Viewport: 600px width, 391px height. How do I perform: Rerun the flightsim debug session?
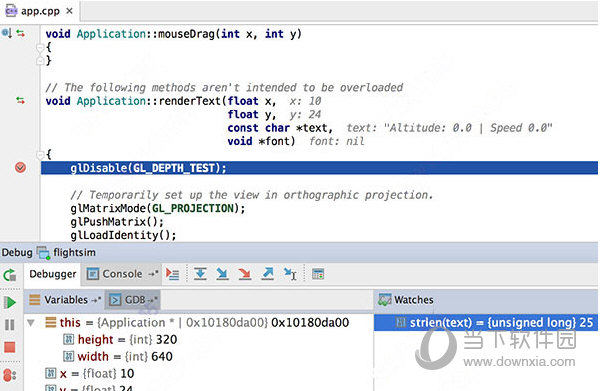(10, 275)
